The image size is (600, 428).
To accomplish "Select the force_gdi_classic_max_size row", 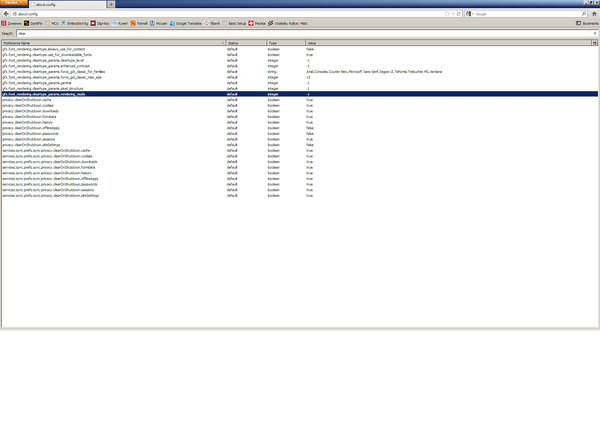I will (x=300, y=77).
